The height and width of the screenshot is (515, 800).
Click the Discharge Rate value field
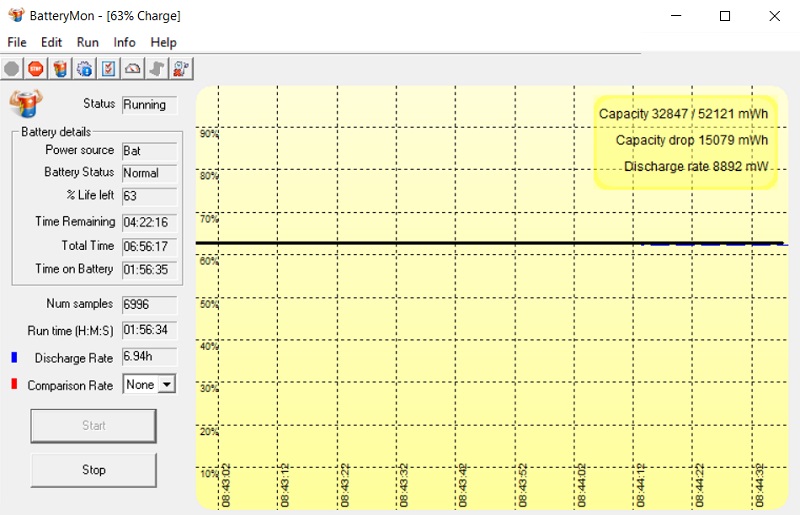point(149,356)
